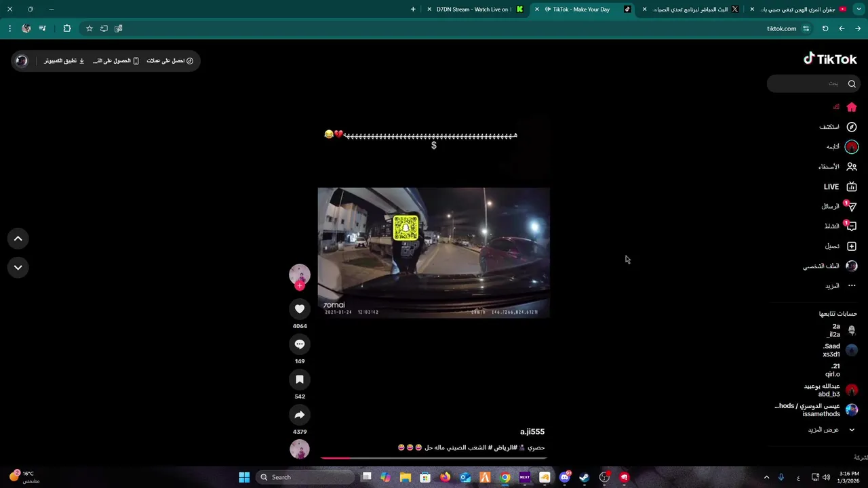
Task: Show hidden system tray icons chevron
Action: pos(767,477)
